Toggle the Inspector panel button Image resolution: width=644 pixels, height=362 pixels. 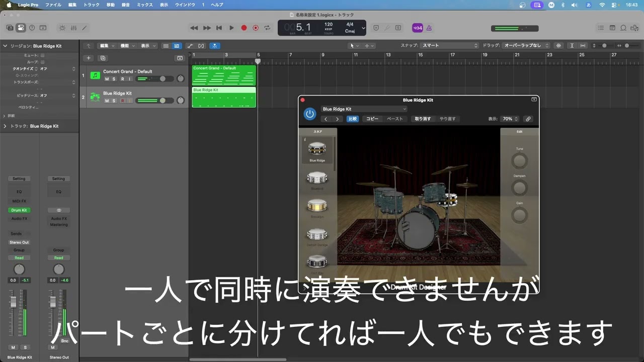tap(21, 28)
